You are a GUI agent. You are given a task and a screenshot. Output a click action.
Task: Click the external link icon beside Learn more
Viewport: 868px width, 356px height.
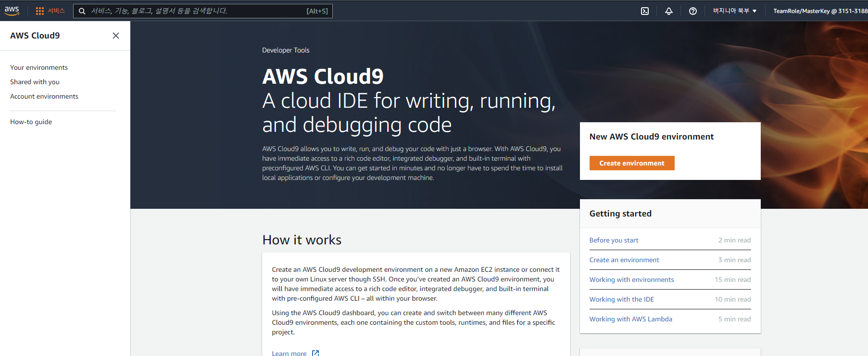coord(315,353)
